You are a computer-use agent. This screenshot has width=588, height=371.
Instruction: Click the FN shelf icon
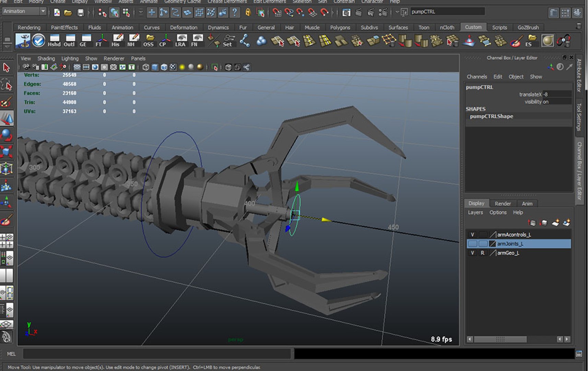197,41
